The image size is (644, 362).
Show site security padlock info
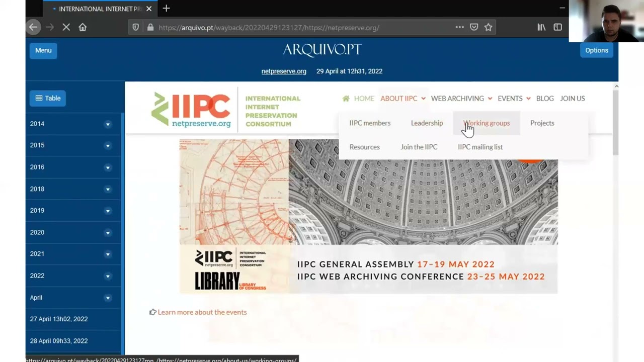coord(150,27)
